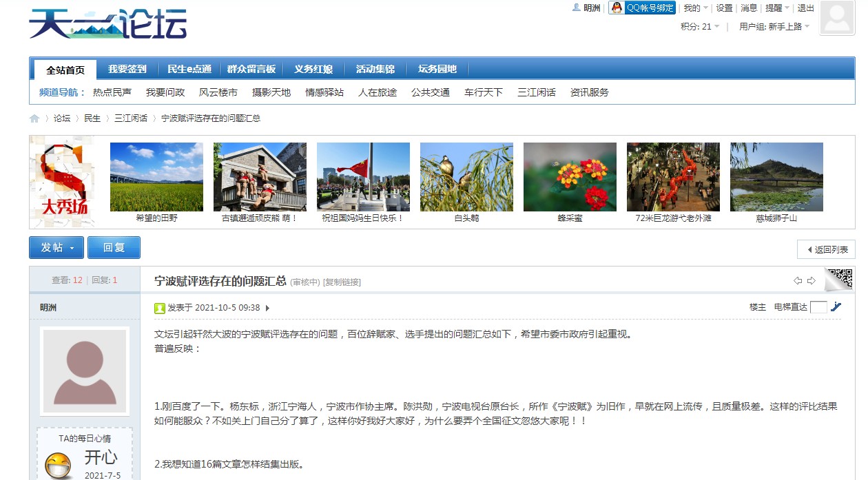This screenshot has height=480, width=868.
Task: Click the user avatar at top right
Action: 838,18
